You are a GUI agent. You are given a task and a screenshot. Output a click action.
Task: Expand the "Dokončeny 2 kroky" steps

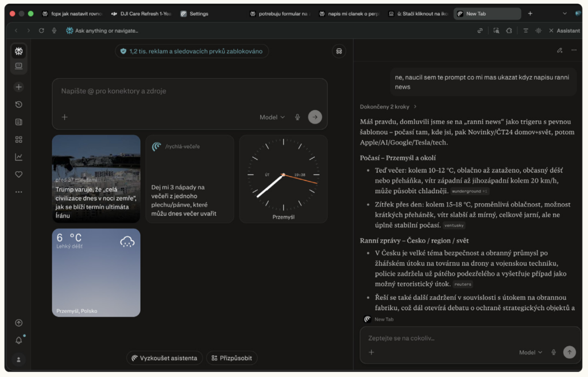point(388,106)
